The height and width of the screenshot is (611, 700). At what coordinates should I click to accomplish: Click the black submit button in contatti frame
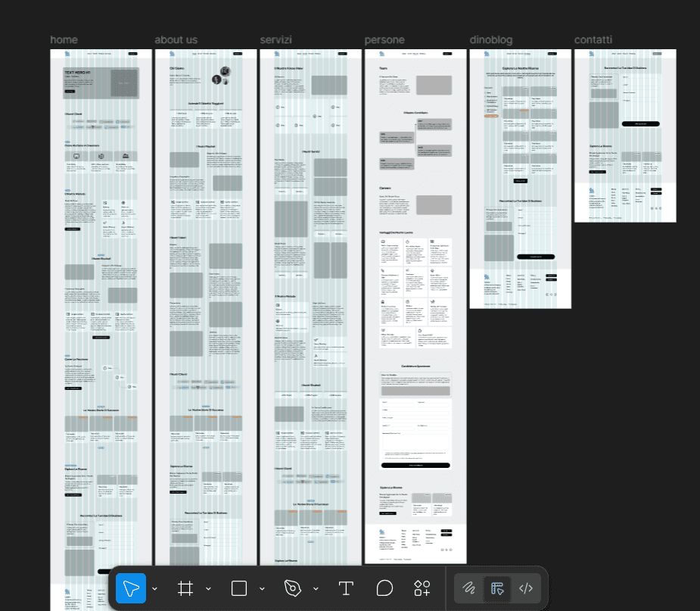pos(641,123)
